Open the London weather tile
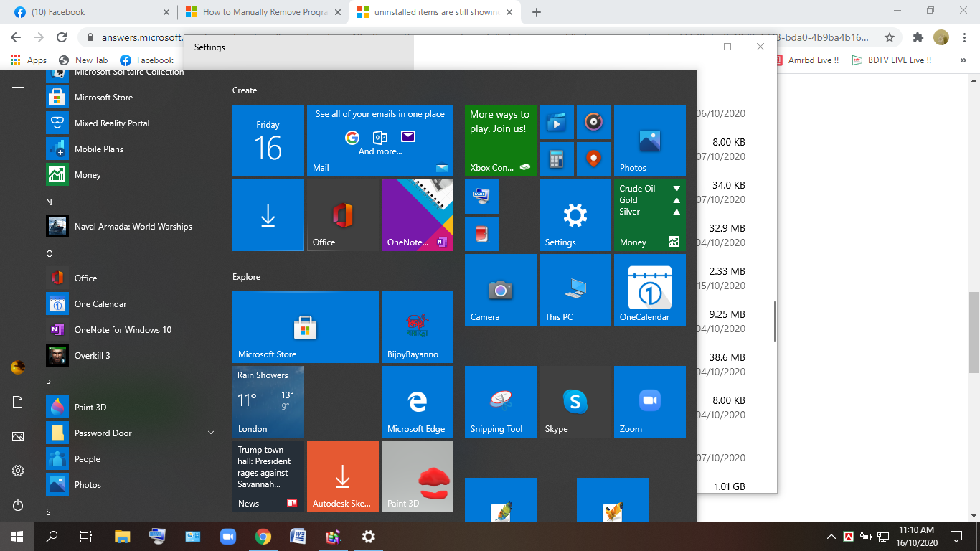Image resolution: width=980 pixels, height=551 pixels. 268,402
